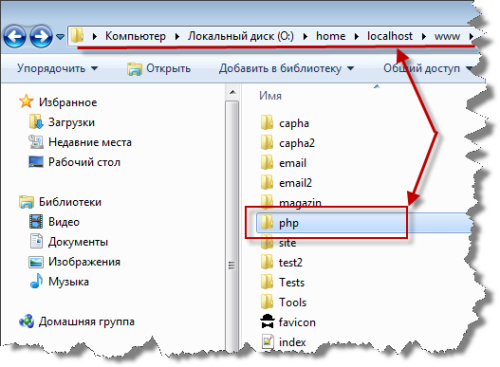Viewport: 500px width, 367px height.
Task: Expand the arrow after home breadcrumb
Action: (356, 36)
